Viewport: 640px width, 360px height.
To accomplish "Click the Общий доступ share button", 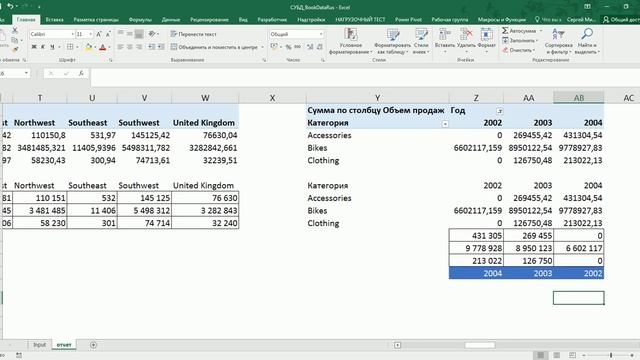I will (x=621, y=20).
